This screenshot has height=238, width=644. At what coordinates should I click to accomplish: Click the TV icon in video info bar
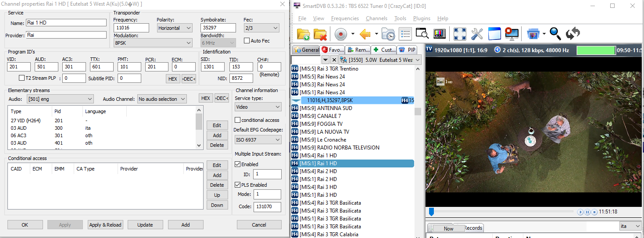(429, 50)
